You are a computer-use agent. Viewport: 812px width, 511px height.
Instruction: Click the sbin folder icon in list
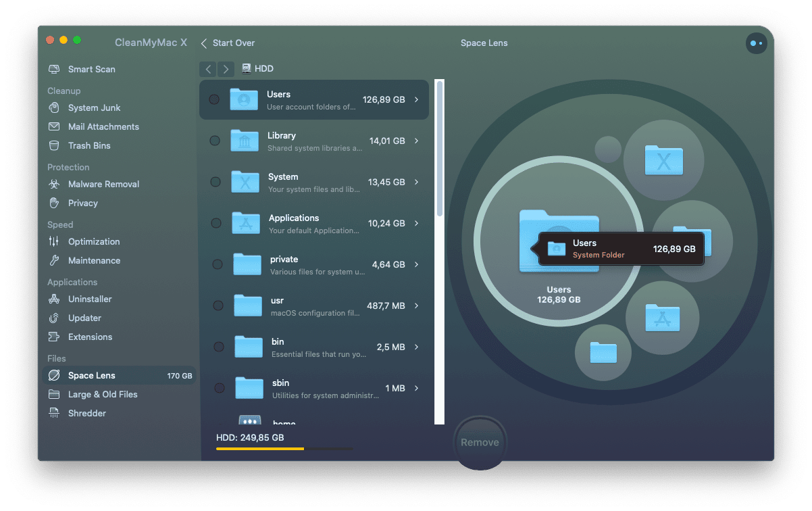(249, 388)
